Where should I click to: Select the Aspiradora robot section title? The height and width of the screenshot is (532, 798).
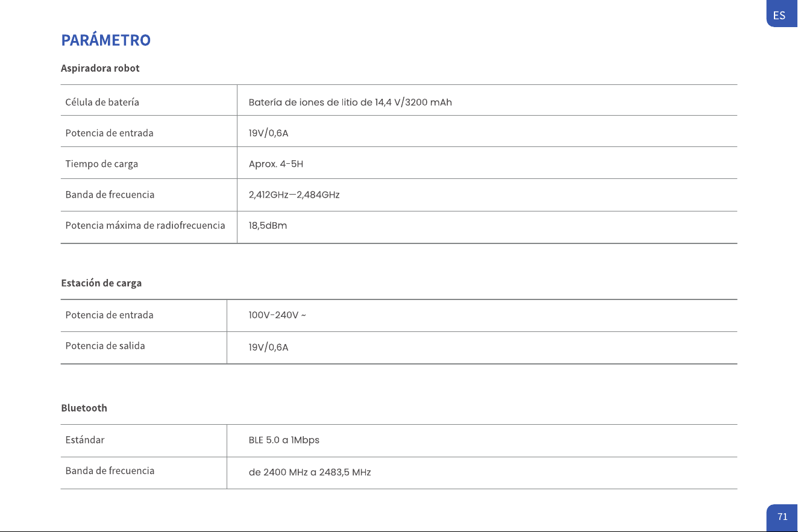(100, 68)
